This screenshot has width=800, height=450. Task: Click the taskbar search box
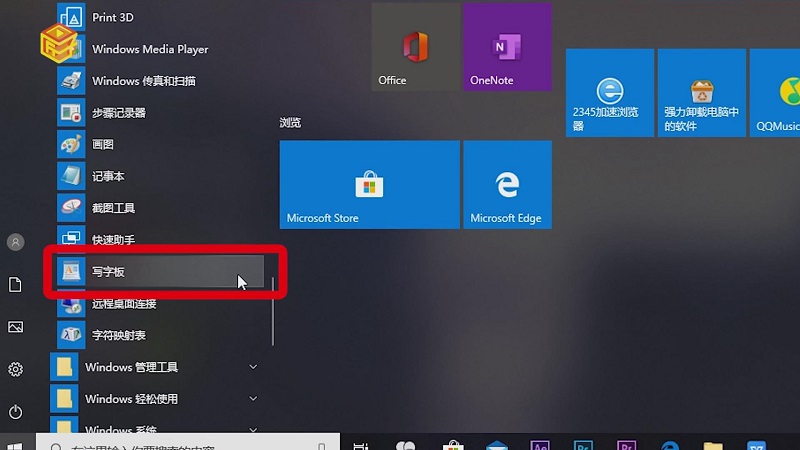point(190,443)
